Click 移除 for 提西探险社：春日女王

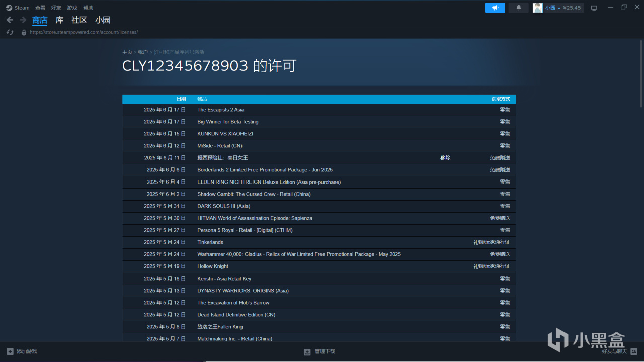[x=445, y=158]
